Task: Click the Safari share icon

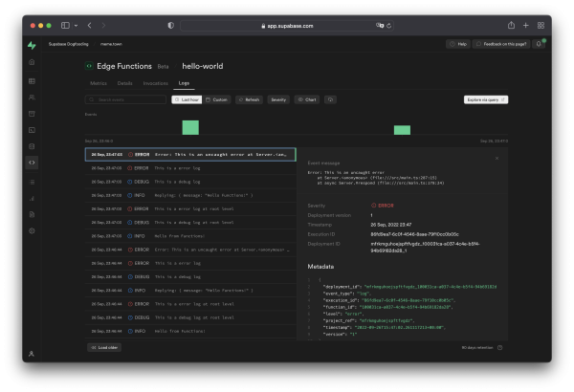Action: pos(524,25)
